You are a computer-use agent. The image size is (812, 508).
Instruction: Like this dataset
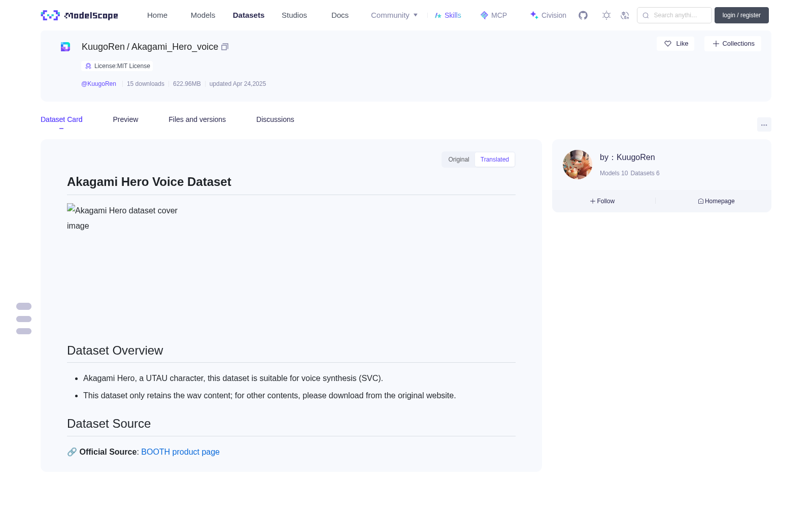point(675,44)
